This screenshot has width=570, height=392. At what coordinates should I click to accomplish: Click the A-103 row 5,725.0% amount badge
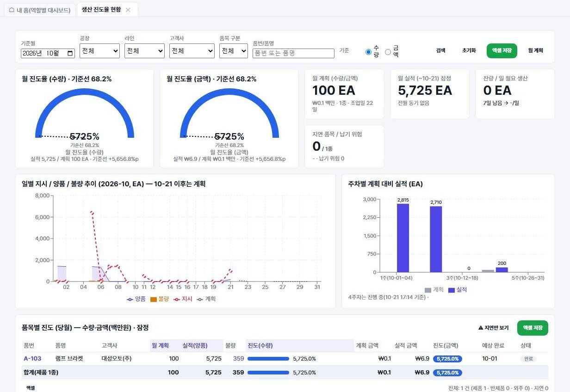(447, 359)
